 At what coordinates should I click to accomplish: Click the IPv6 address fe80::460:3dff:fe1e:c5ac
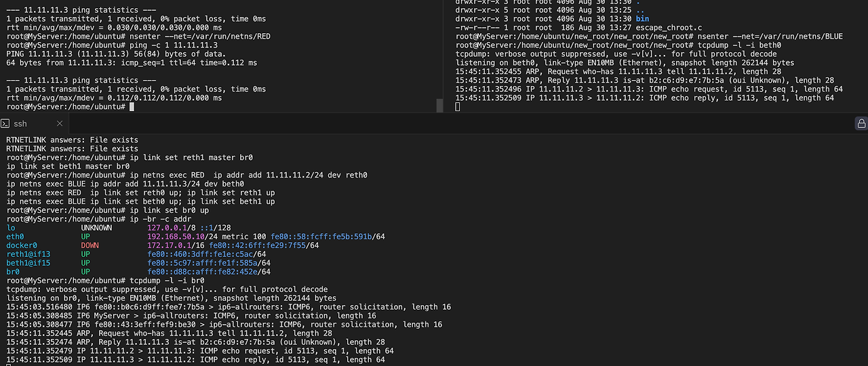coord(200,253)
